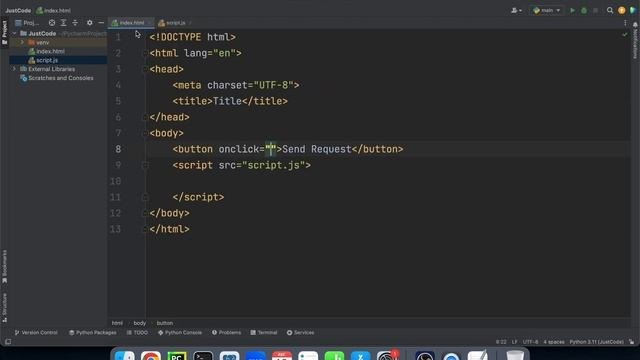This screenshot has height=360, width=640.
Task: Click "Send Request" text in the editor
Action: click(x=317, y=149)
